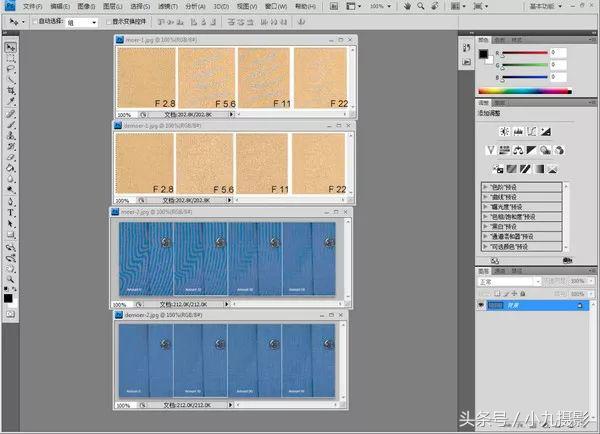Image resolution: width=600 pixels, height=434 pixels.
Task: Select the Lasso tool
Action: coord(11,70)
